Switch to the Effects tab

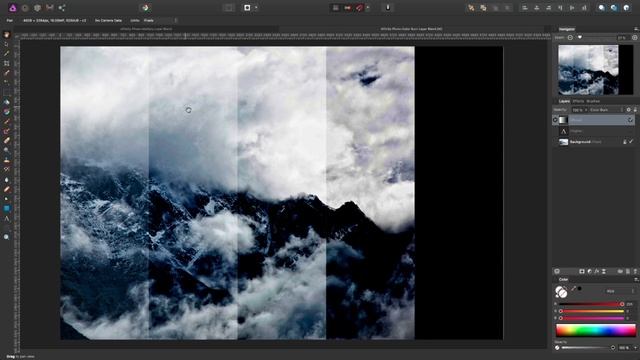click(578, 101)
